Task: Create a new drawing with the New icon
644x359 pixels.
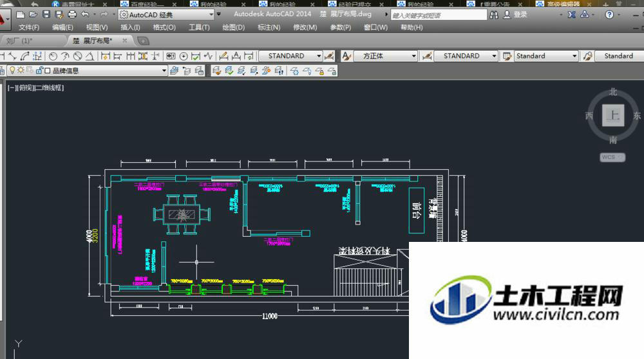Action: click(x=20, y=14)
